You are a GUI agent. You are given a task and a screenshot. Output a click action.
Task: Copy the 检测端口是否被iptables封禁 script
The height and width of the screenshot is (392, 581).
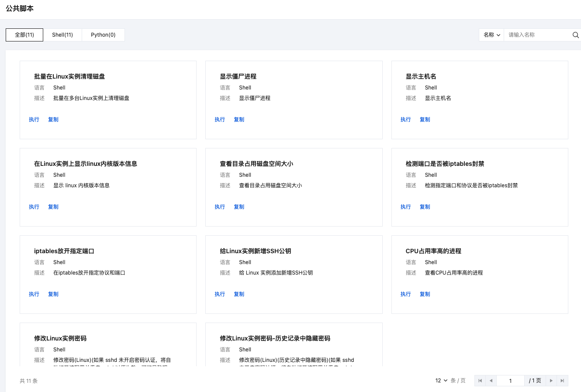[x=425, y=207]
